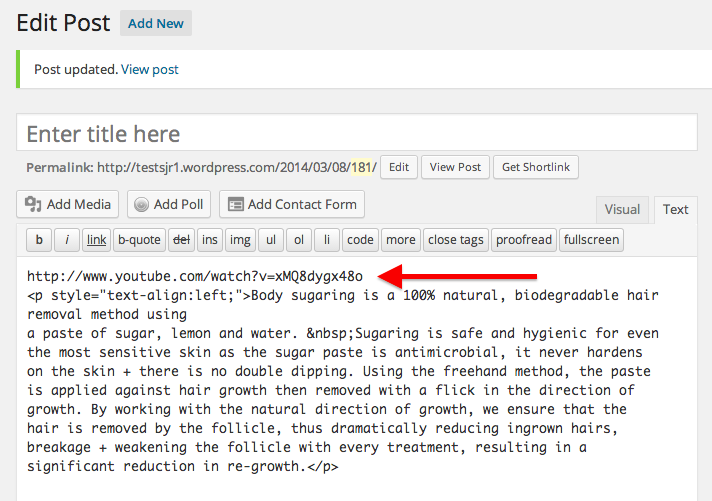Click the code toolbar button

(360, 240)
